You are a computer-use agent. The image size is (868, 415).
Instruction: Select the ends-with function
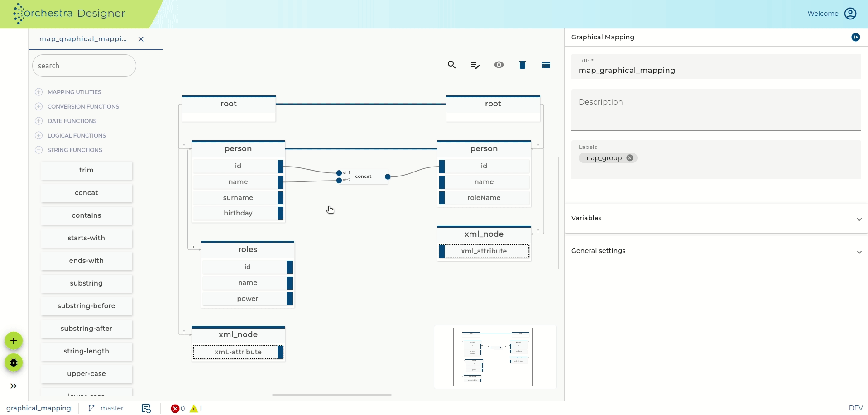click(x=86, y=261)
